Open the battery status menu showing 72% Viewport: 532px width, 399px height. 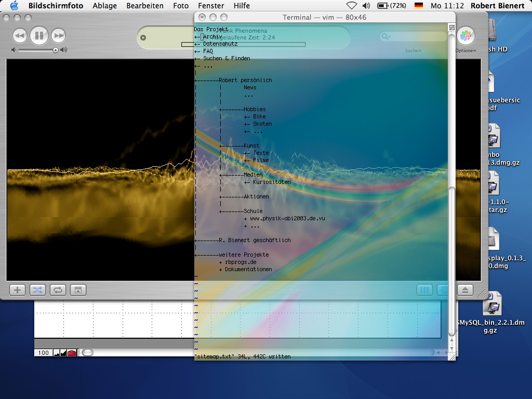tap(392, 5)
